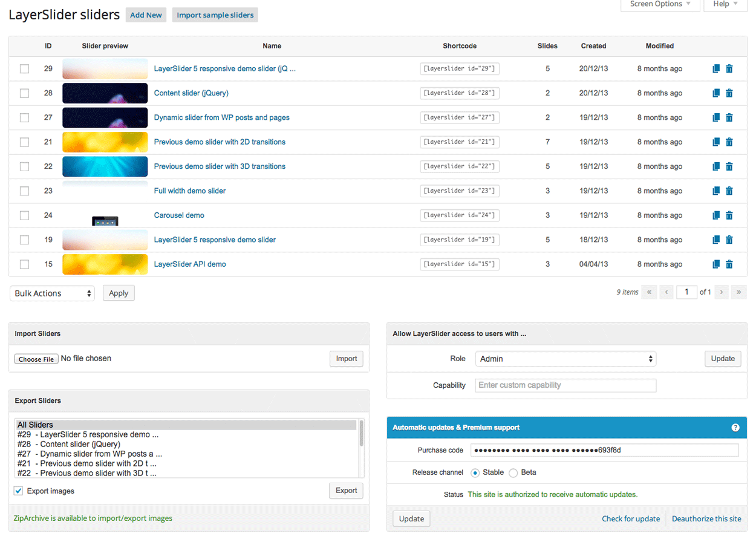Viewport: 756px width, 539px height.
Task: Select #22 Previous demo slider in export list
Action: click(x=186, y=474)
